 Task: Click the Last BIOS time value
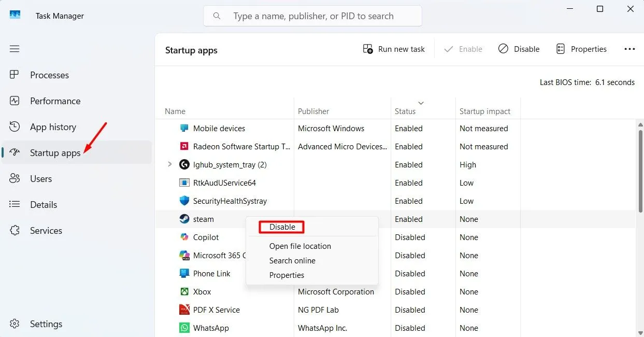click(615, 82)
